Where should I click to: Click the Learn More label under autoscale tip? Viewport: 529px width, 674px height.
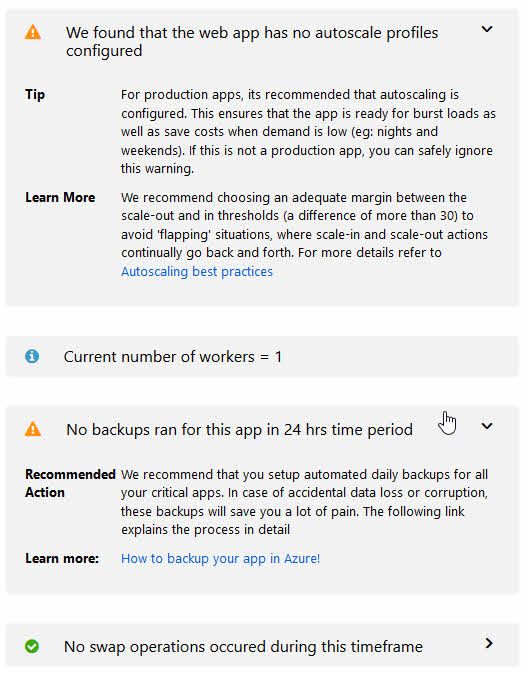(60, 197)
